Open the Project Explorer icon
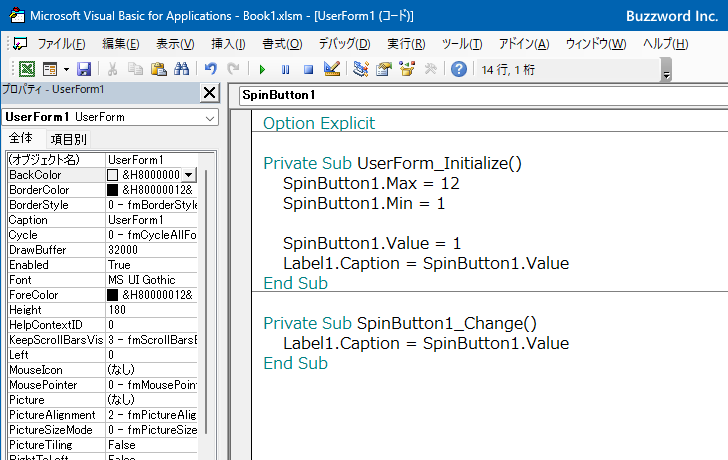This screenshot has height=460, width=728. (x=361, y=69)
